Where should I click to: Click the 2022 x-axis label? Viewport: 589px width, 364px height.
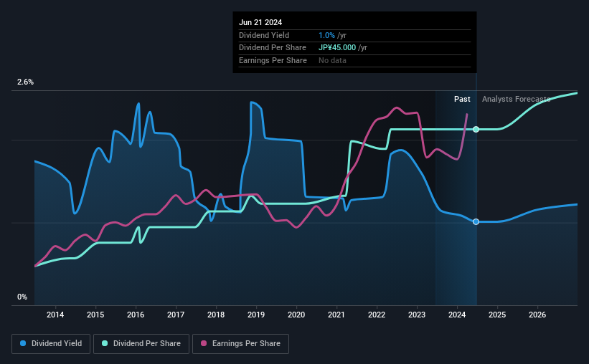[377, 315]
